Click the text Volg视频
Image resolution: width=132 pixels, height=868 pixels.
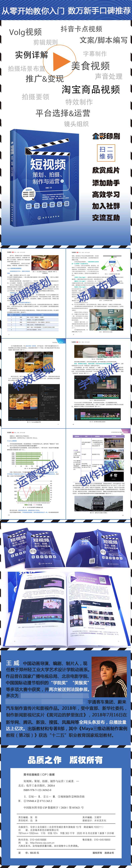25,32
